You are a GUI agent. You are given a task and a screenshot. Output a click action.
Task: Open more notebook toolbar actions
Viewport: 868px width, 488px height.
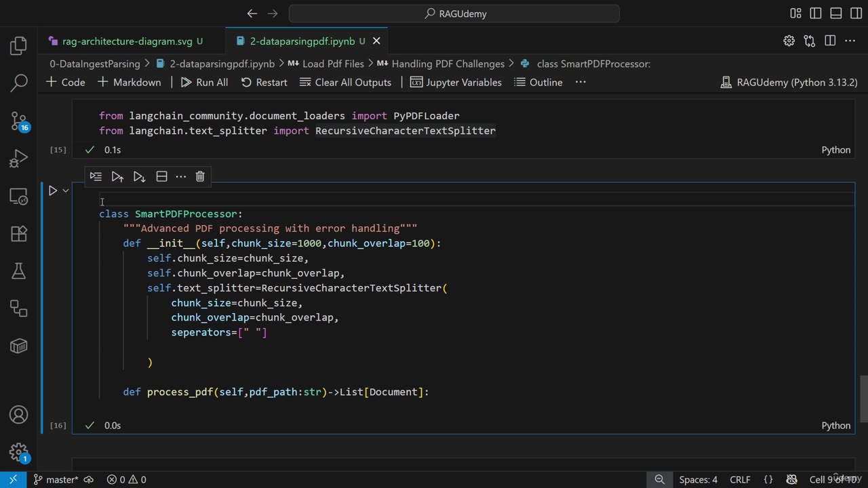[580, 82]
